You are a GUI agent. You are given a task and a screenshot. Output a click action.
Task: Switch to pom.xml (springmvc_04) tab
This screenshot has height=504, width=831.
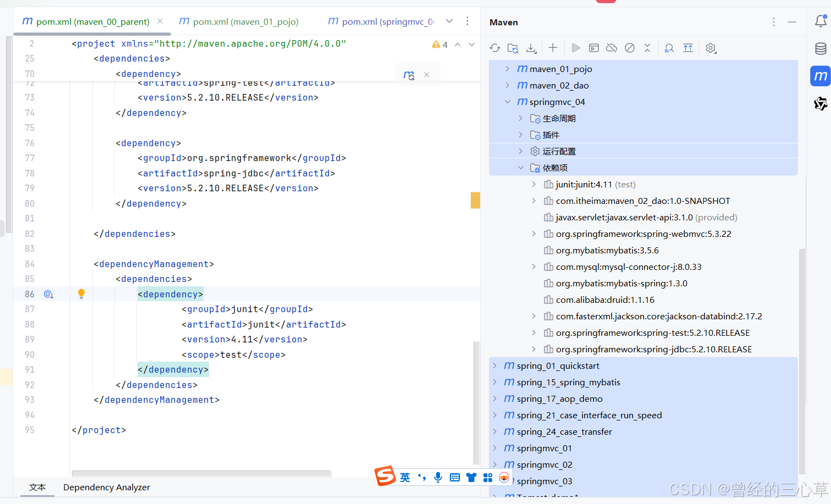[381, 21]
